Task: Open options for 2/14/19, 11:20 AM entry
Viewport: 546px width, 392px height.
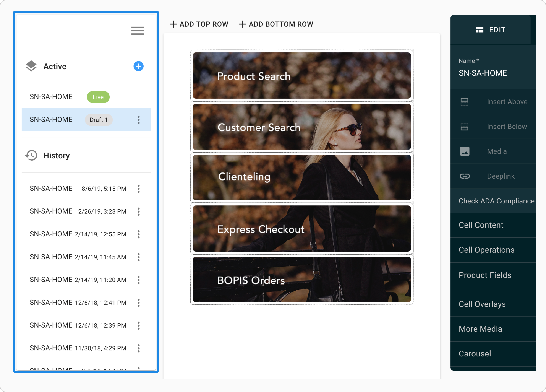Action: (x=138, y=280)
